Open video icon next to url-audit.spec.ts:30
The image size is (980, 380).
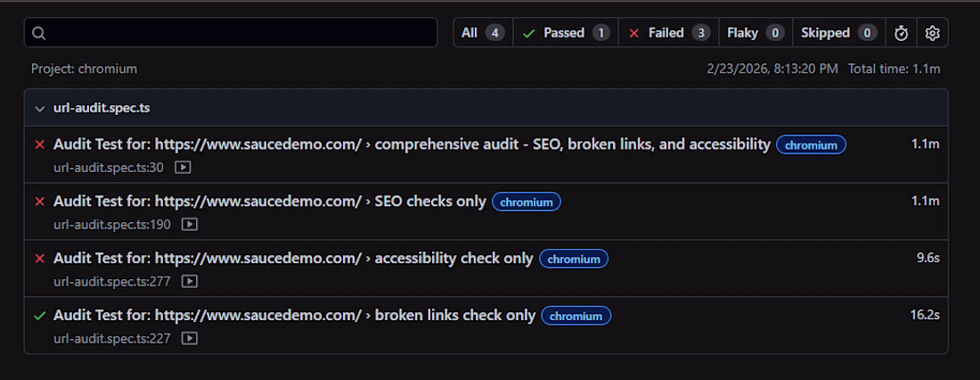tap(183, 168)
